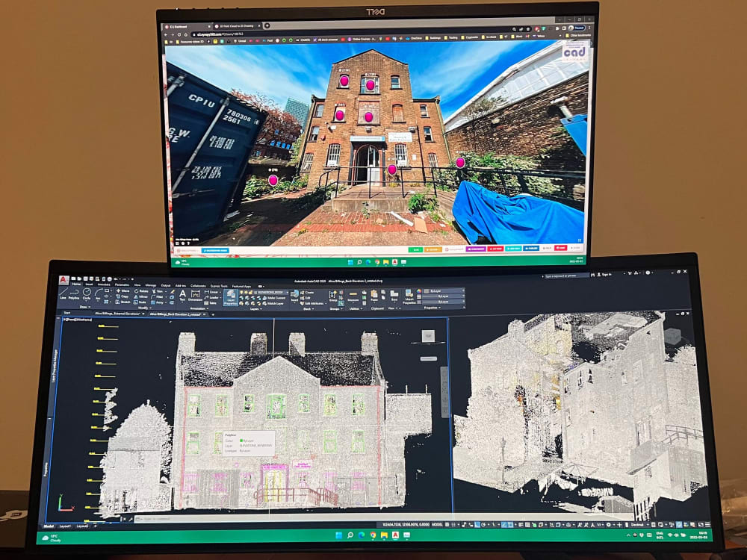Click the Match Properties icon
Viewport: 747px width, 560px height.
(409, 296)
